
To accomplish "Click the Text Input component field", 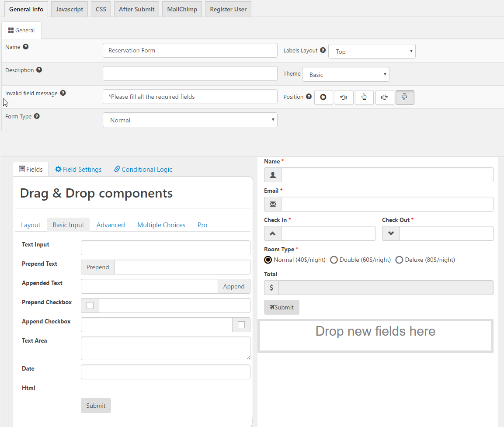I will coord(166,248).
